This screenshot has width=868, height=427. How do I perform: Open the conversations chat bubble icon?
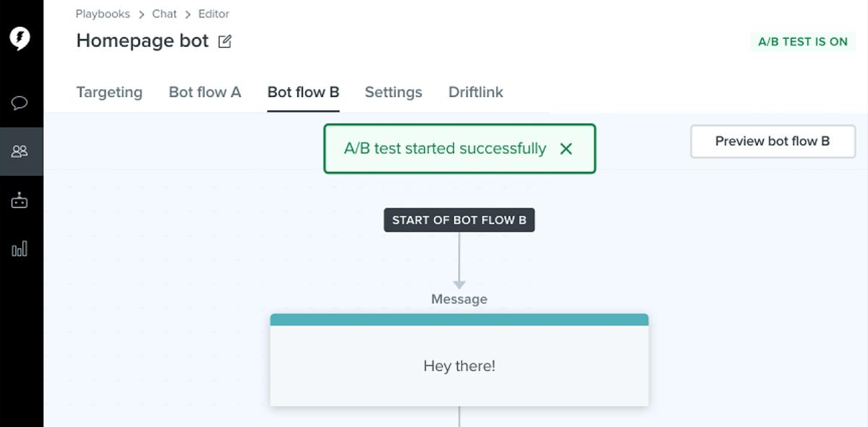20,102
